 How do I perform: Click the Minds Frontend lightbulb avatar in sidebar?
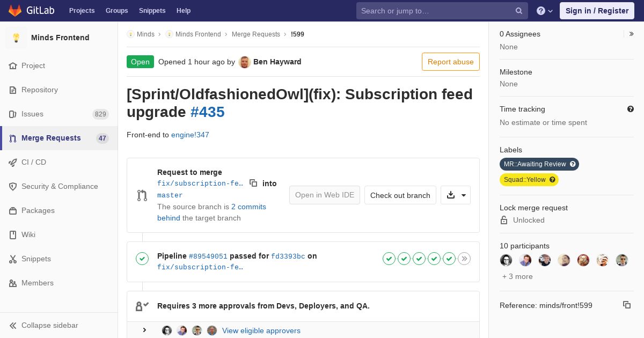pos(16,38)
